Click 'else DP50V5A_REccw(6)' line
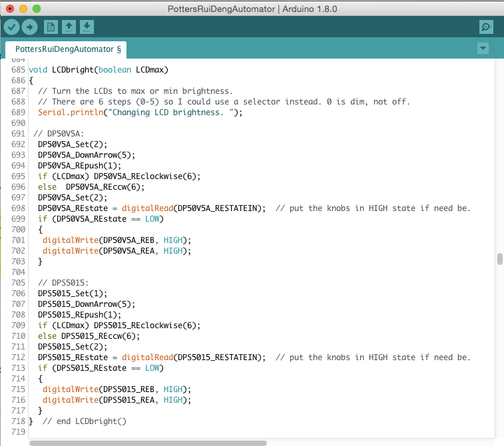The width and height of the screenshot is (504, 446). [91, 186]
